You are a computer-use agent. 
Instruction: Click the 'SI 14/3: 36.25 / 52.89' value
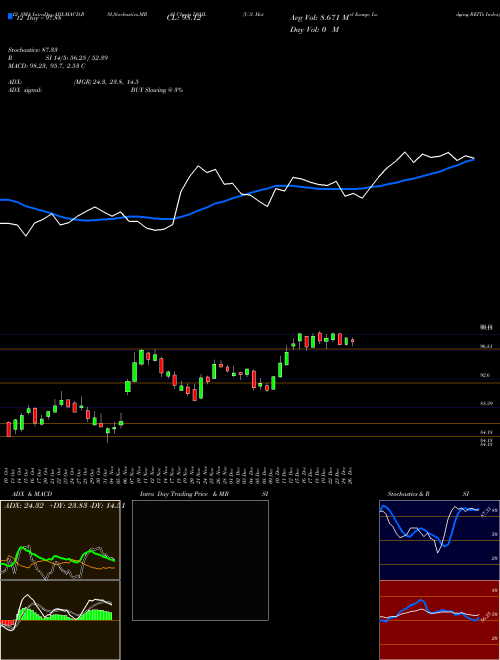click(77, 58)
